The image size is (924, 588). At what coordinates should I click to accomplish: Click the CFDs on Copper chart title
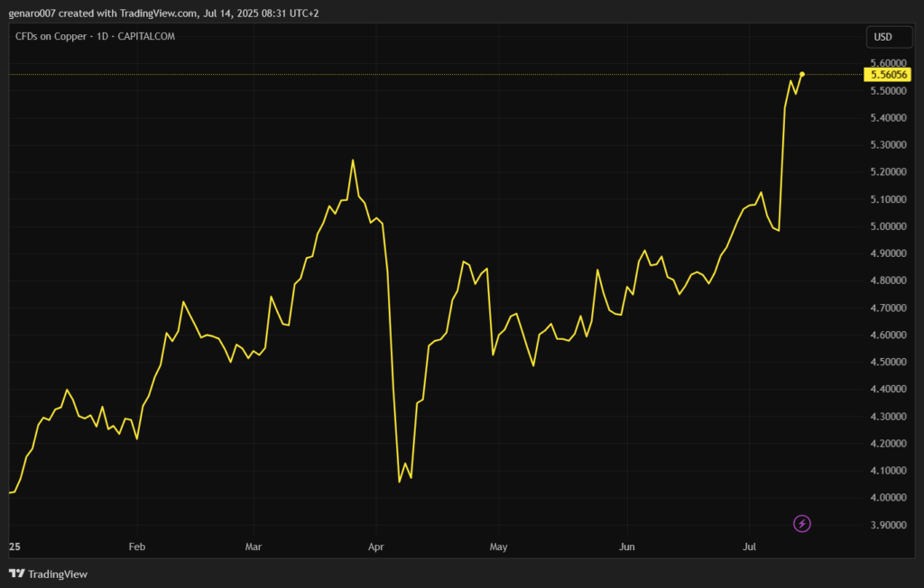pyautogui.click(x=95, y=36)
